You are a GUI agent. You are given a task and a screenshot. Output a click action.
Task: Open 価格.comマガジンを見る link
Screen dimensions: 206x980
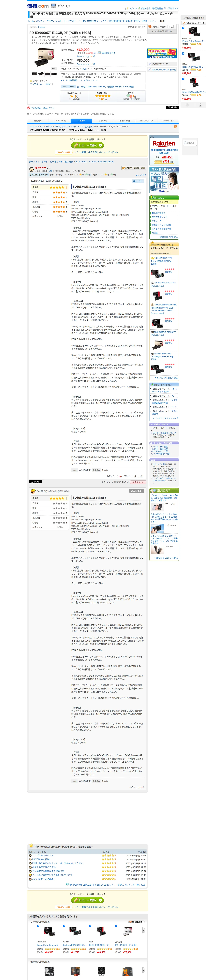(x=167, y=558)
